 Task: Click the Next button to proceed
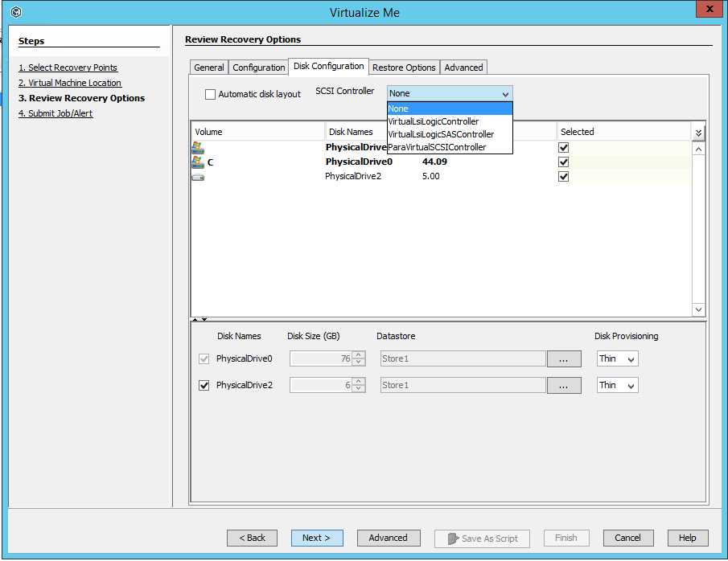tap(317, 538)
